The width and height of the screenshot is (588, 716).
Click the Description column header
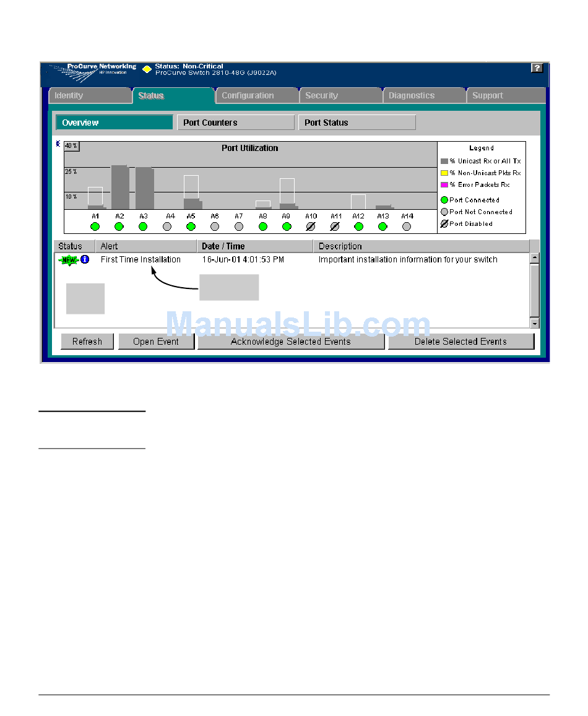click(422, 246)
